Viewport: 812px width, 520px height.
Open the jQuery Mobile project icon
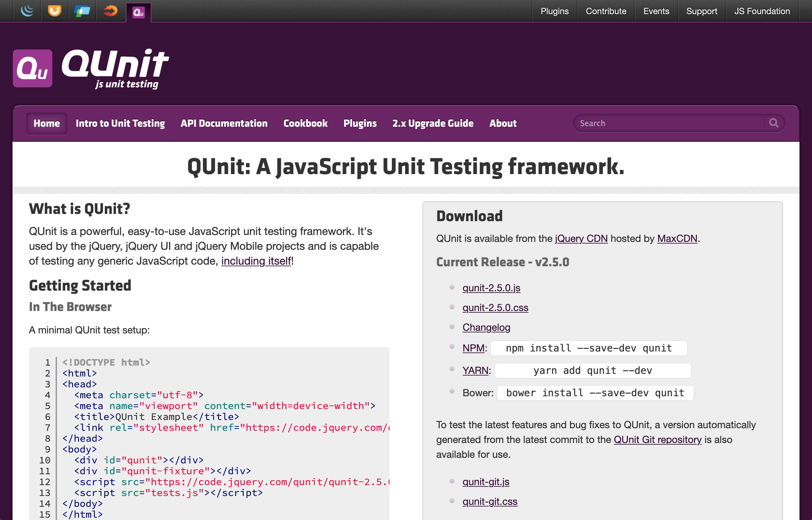coord(82,11)
